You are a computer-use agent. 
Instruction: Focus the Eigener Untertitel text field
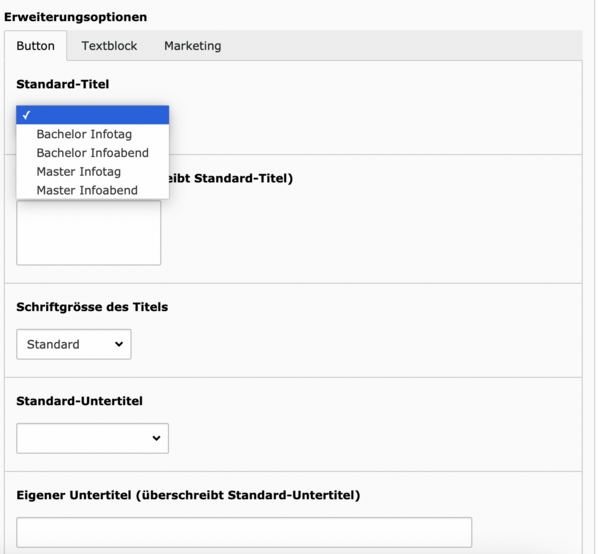(x=244, y=533)
